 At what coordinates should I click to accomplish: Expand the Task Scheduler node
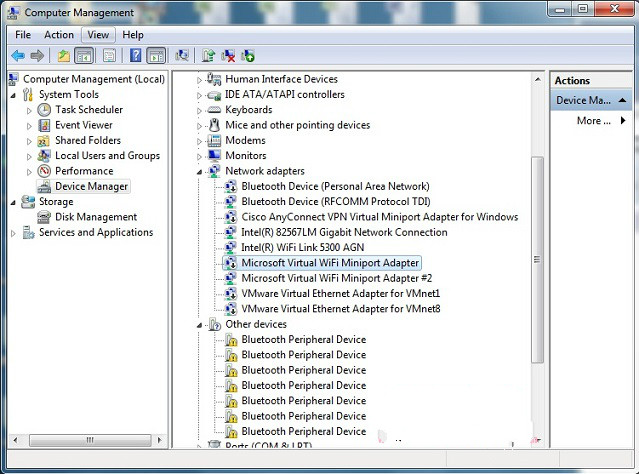coord(29,110)
